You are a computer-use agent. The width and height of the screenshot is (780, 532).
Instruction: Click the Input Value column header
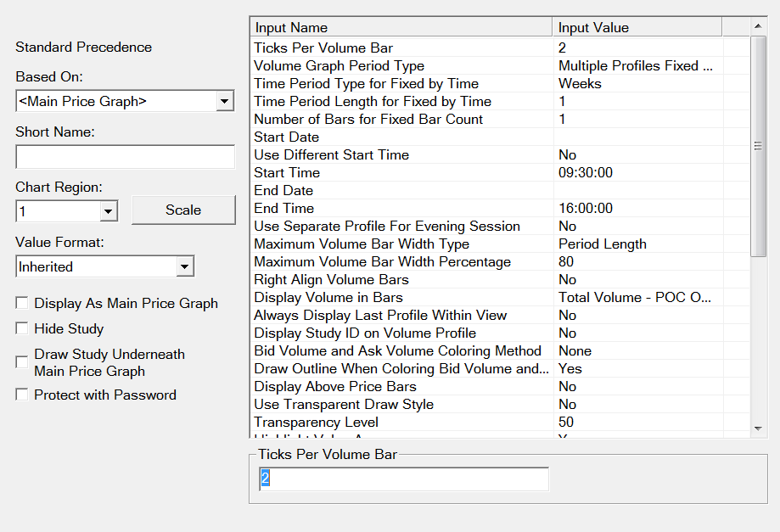tap(637, 28)
